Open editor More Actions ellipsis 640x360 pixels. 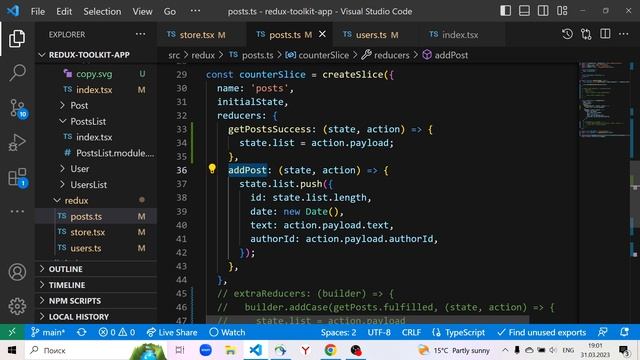[624, 34]
